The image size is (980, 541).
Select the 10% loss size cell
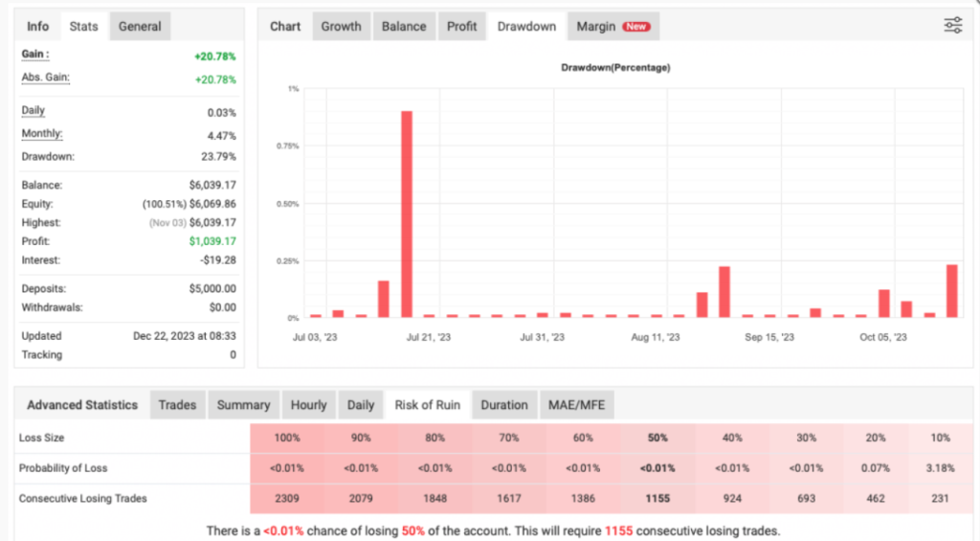[x=940, y=438]
